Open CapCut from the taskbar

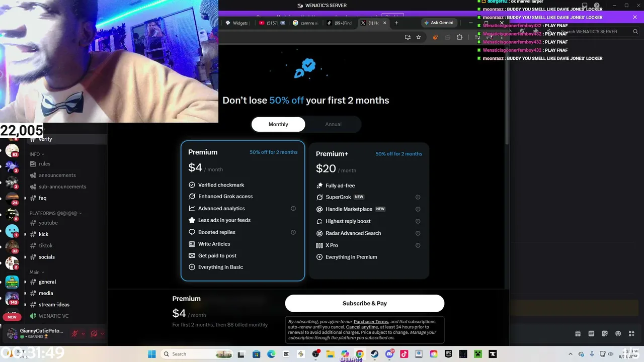[x=286, y=354]
